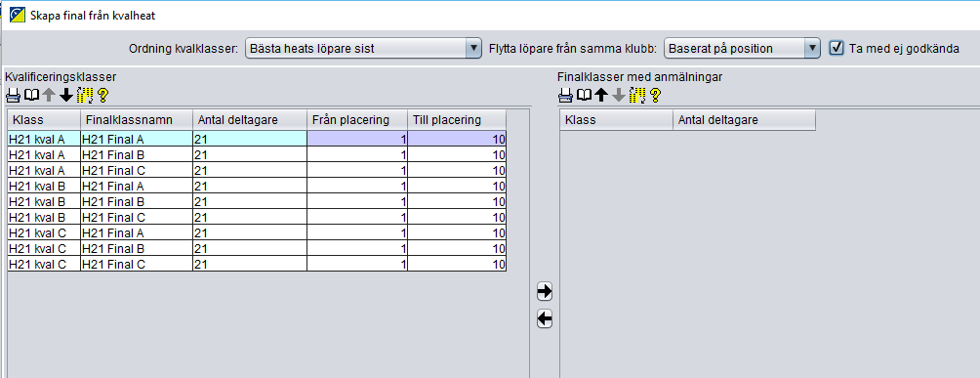Click print icon in Finalklasser toolbar

pos(565,95)
